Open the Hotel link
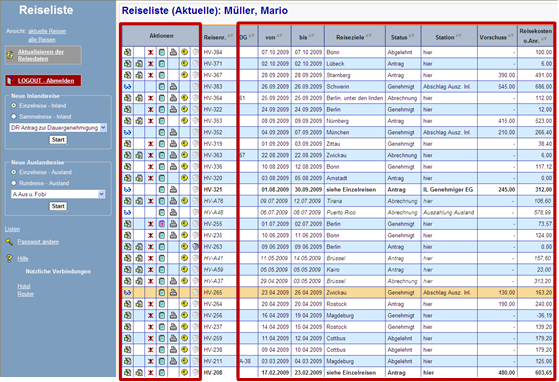 click(24, 286)
